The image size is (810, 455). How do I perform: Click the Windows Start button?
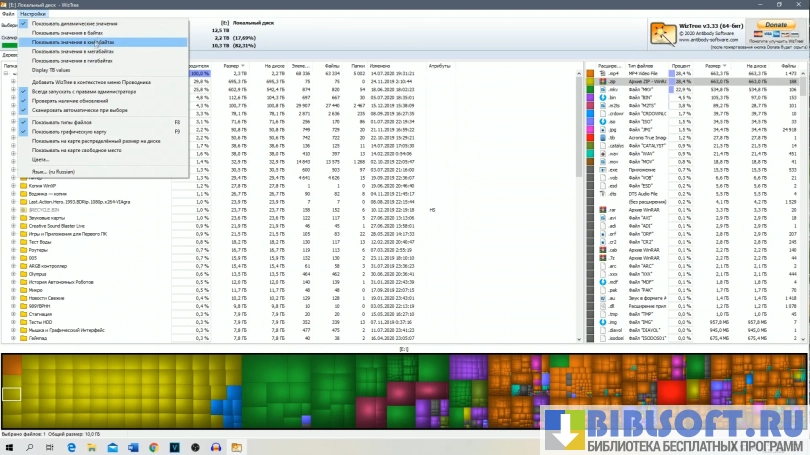click(x=9, y=447)
